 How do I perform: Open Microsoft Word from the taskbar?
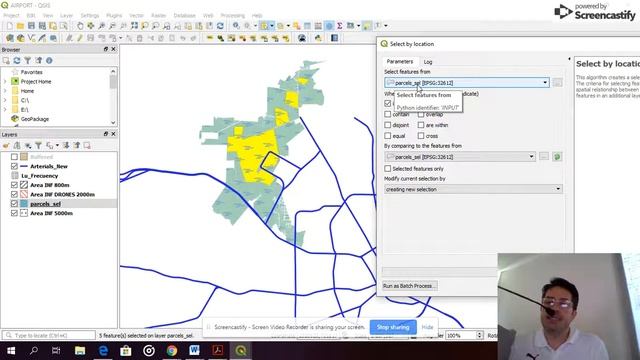click(194, 351)
